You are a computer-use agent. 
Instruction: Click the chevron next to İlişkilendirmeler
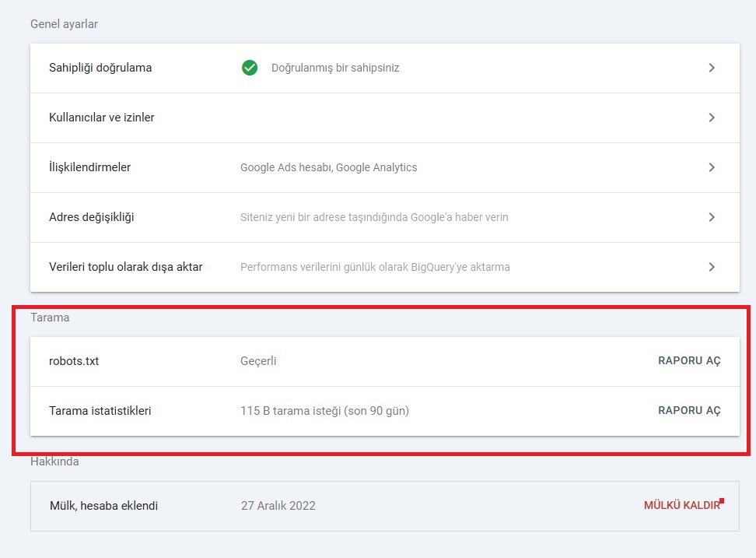[x=711, y=167]
